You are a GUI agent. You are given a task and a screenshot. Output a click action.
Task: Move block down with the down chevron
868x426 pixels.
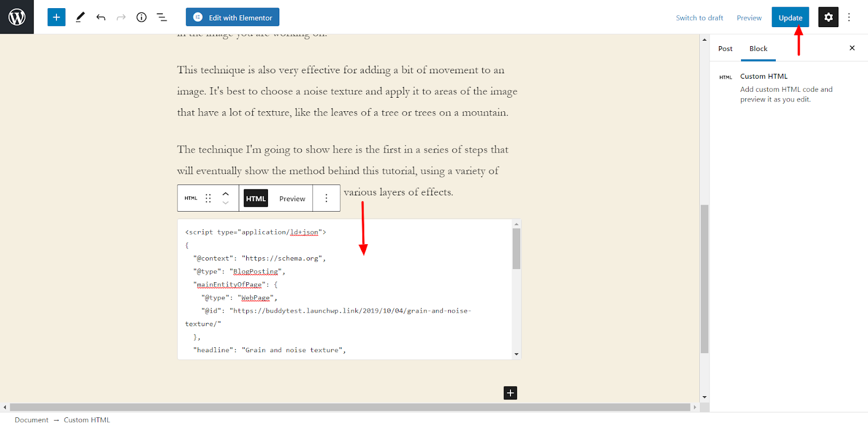pyautogui.click(x=226, y=204)
